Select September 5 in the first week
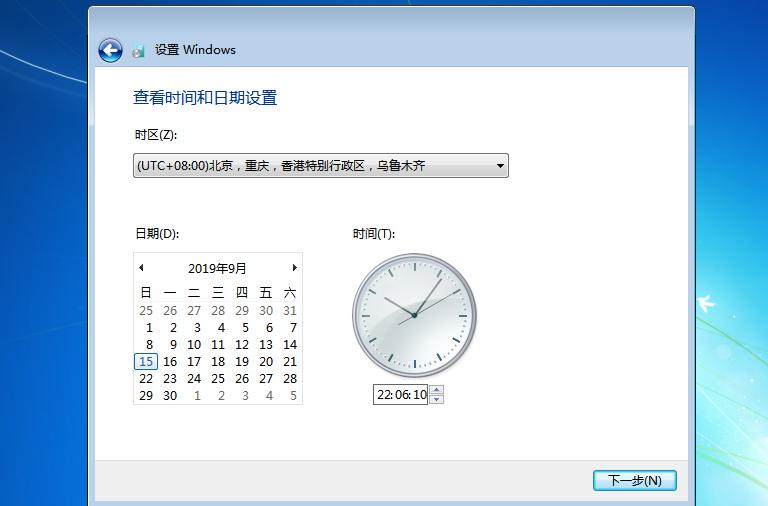This screenshot has width=768, height=506. [245, 328]
